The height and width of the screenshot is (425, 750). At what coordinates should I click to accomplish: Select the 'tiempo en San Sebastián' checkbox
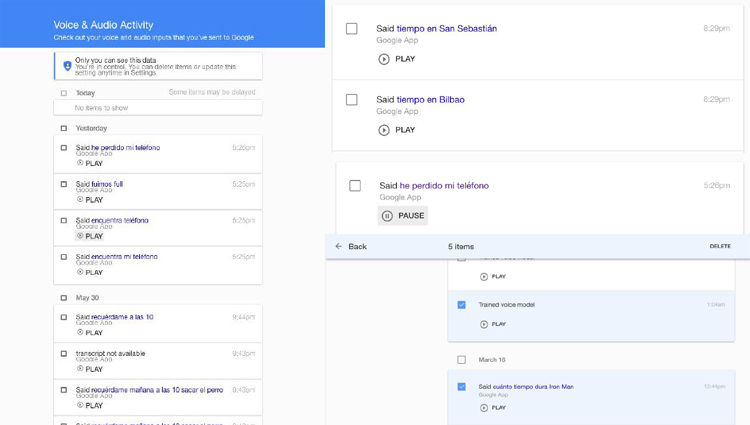pos(352,29)
